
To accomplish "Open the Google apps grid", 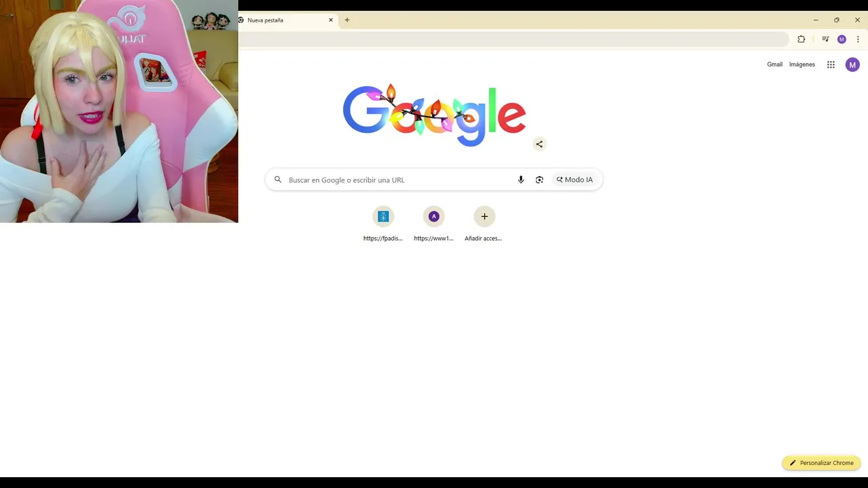I will pyautogui.click(x=831, y=64).
